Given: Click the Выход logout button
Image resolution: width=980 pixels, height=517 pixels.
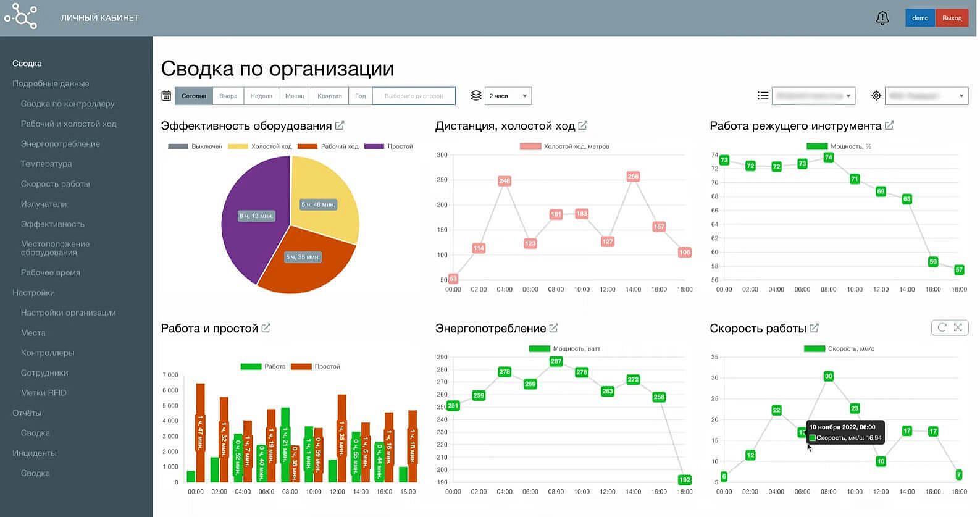Looking at the screenshot, I should [x=952, y=18].
